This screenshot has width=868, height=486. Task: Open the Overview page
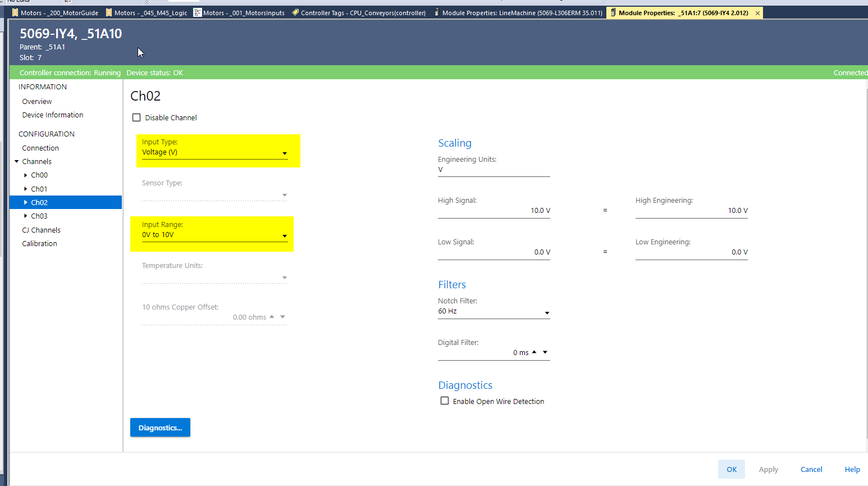tap(37, 102)
